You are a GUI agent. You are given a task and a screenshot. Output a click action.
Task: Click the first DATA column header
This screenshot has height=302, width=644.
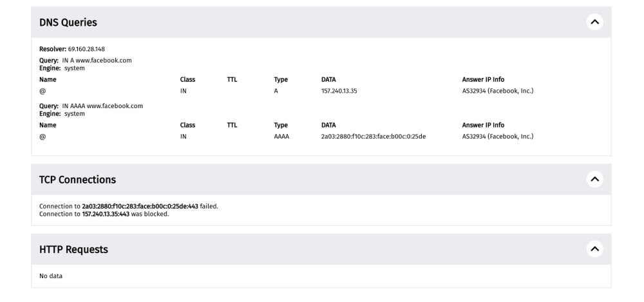[328, 80]
